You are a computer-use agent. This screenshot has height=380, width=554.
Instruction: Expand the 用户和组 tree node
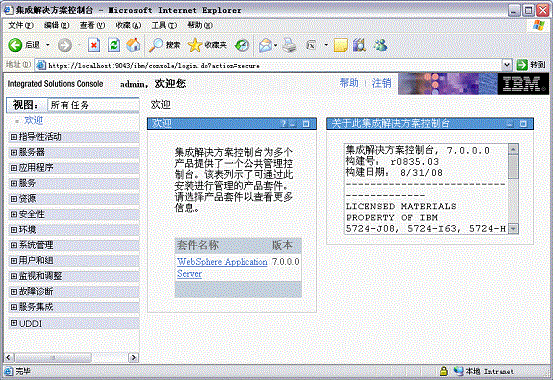coord(14,261)
